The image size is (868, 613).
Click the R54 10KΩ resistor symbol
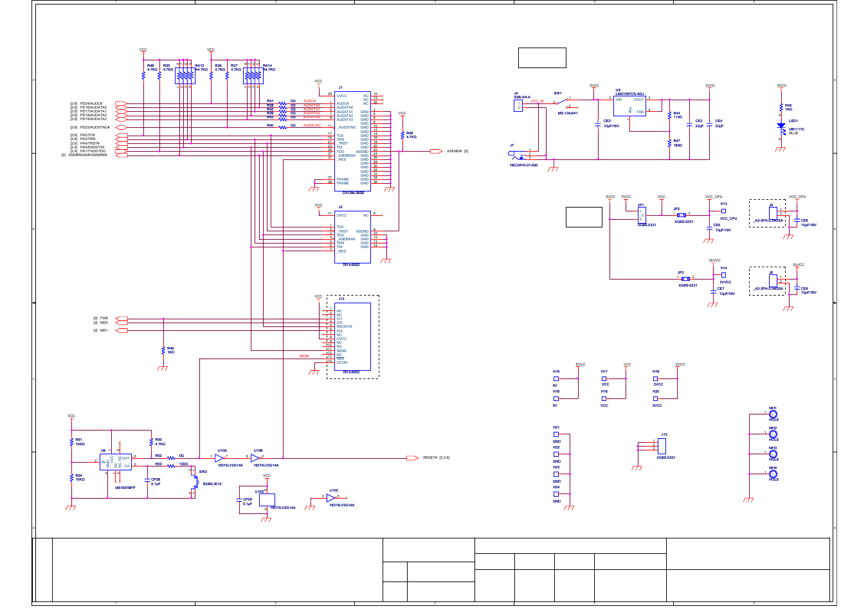[71, 478]
